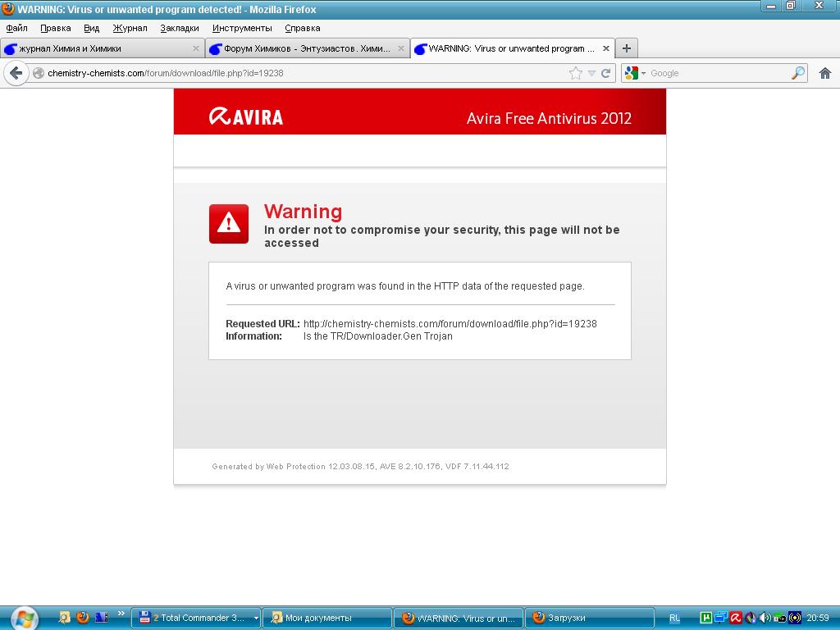Image resolution: width=840 pixels, height=630 pixels.
Task: Click the search magnifier icon
Action: (797, 73)
